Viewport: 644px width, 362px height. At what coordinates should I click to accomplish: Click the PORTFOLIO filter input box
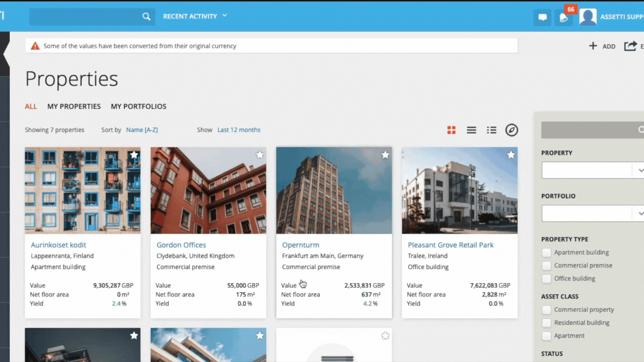pyautogui.click(x=587, y=214)
